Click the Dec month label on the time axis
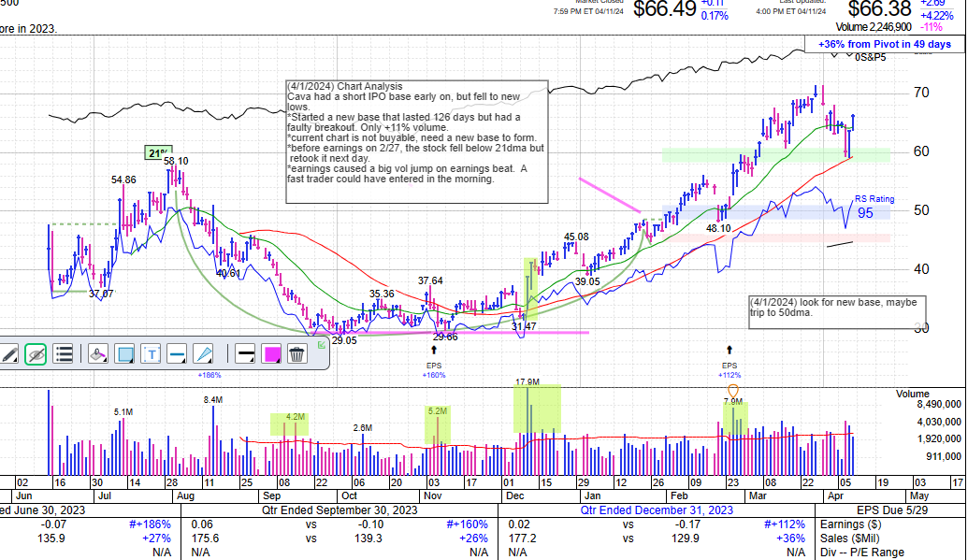The width and height of the screenshot is (968, 560). [514, 495]
